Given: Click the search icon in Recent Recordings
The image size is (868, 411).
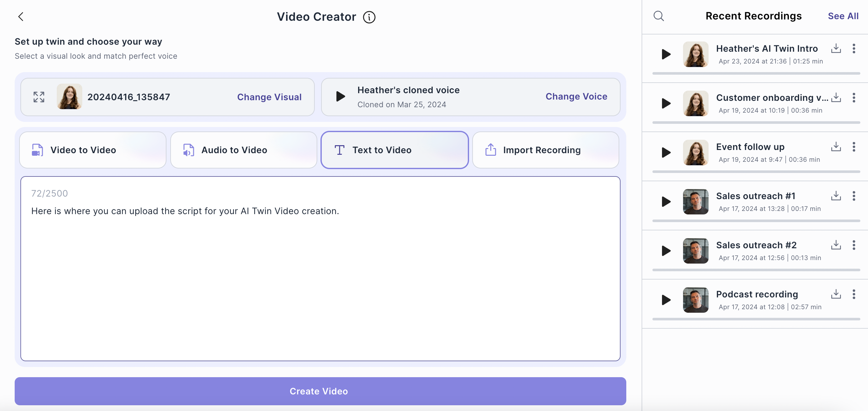Looking at the screenshot, I should [658, 16].
